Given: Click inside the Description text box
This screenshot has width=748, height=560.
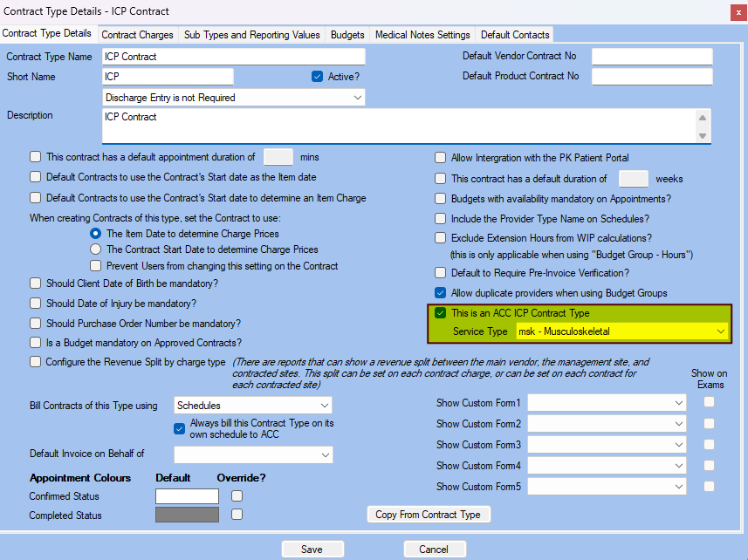Looking at the screenshot, I should point(399,126).
